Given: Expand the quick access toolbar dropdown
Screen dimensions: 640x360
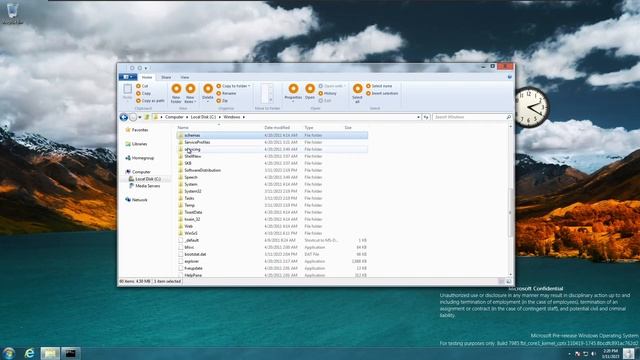Looking at the screenshot, I should coord(146,68).
